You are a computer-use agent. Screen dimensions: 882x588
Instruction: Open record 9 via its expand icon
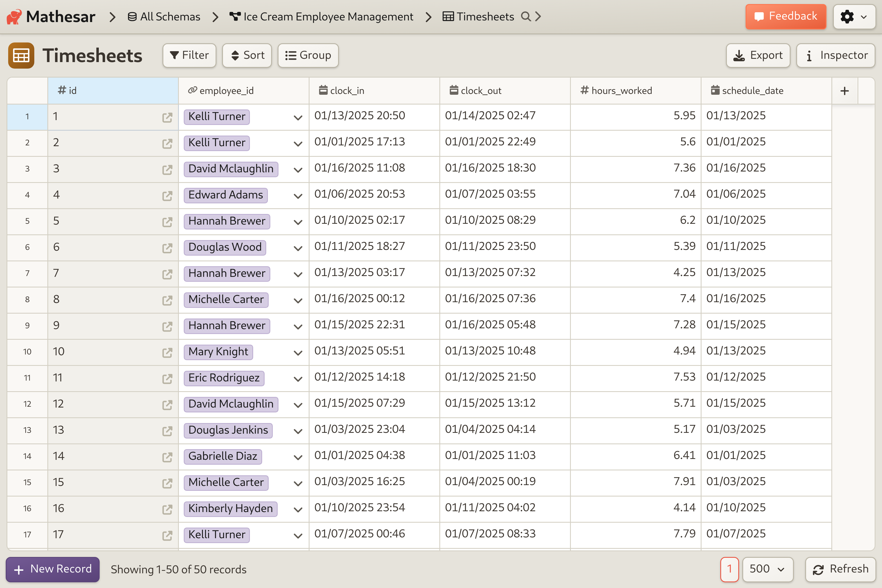pyautogui.click(x=167, y=327)
